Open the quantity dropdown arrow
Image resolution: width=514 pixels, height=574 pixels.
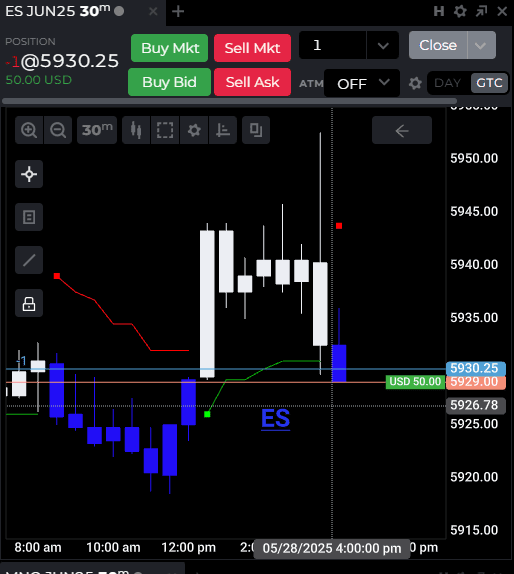(x=383, y=45)
